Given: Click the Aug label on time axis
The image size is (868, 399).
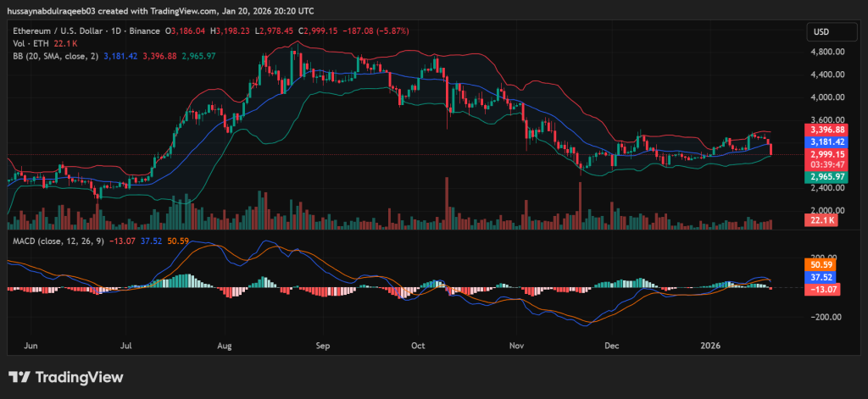Looking at the screenshot, I should coord(225,346).
